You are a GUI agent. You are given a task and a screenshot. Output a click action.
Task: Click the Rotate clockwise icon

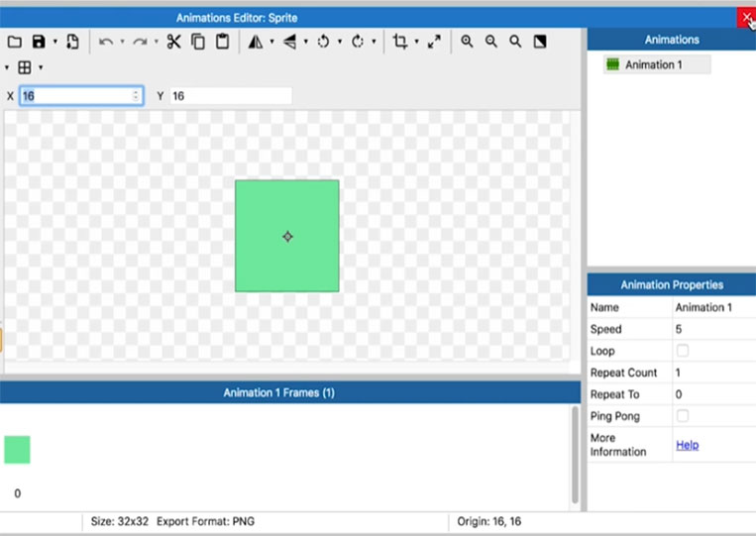coord(358,42)
